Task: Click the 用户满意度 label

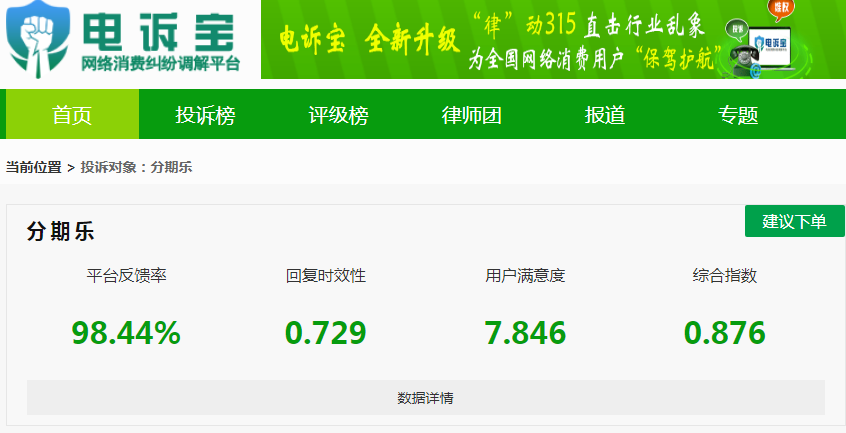Action: point(525,276)
